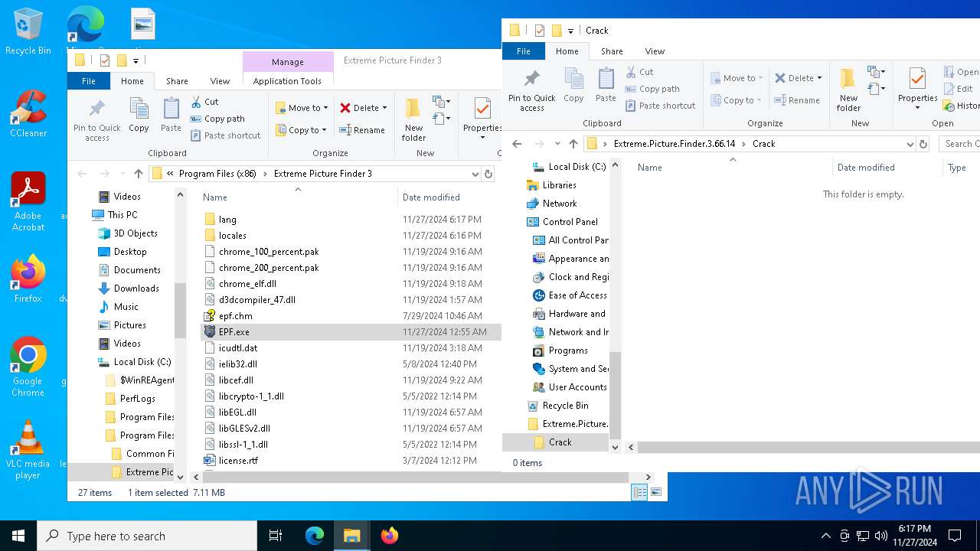
Task: Click Cut in Extreme Picture Finder window
Action: click(x=204, y=102)
